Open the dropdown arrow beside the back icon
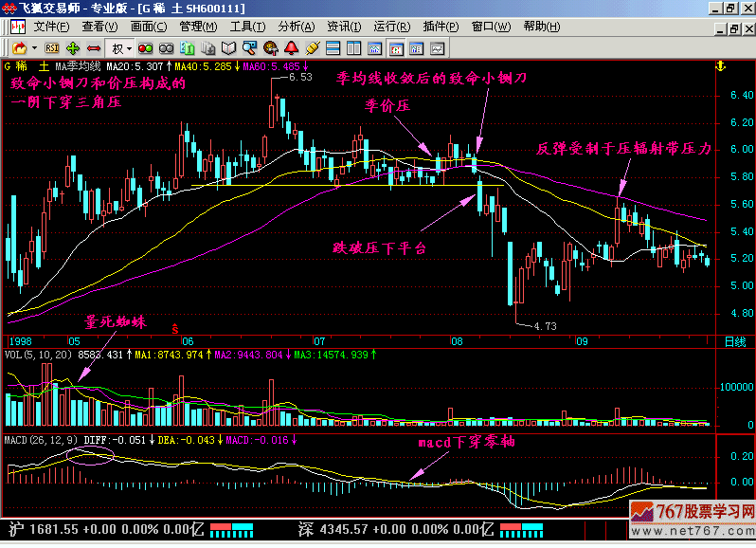Viewport: 756px width, 548px height. click(x=35, y=47)
